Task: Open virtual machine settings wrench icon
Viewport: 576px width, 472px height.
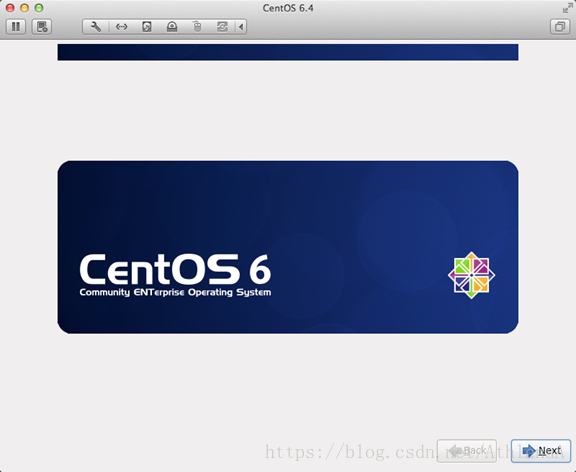Action: point(96,27)
